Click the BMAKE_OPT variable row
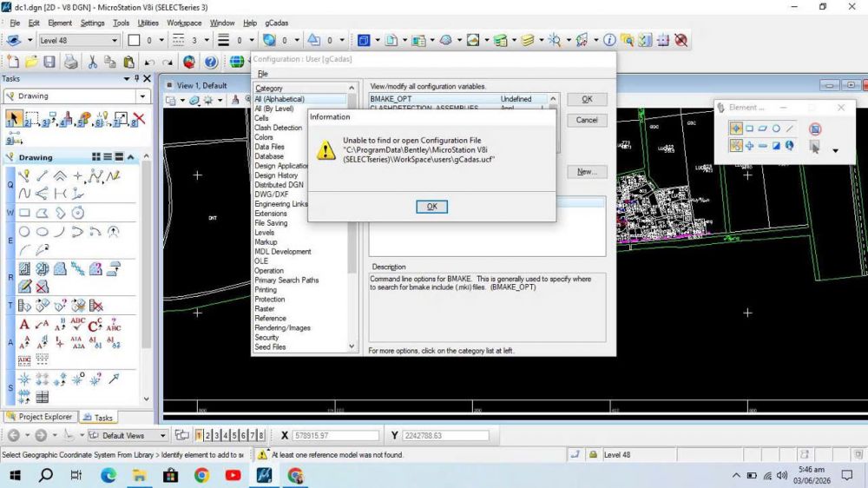Image resolution: width=868 pixels, height=488 pixels. point(458,99)
